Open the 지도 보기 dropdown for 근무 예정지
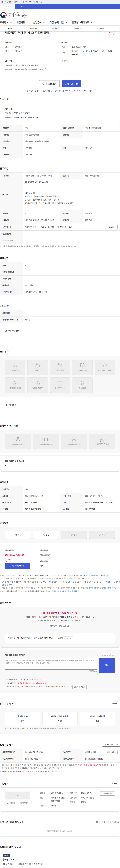The width and height of the screenshot is (120, 868). (x=111, y=227)
